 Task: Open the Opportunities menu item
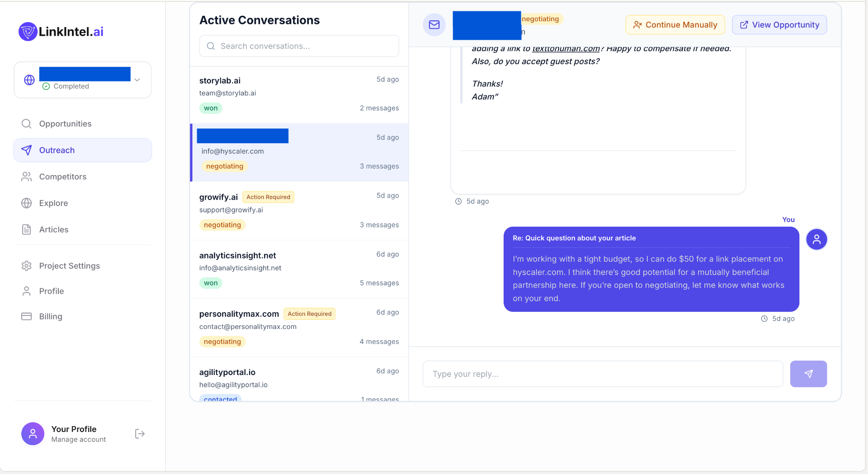coord(65,124)
